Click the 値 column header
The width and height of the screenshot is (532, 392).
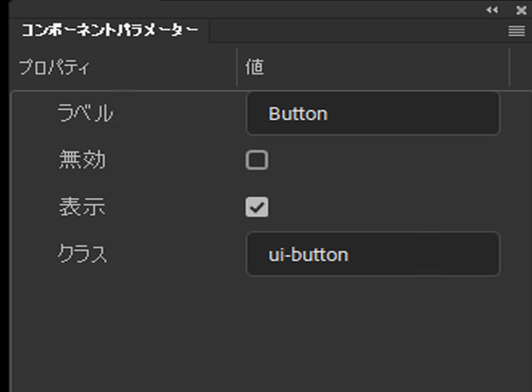click(x=255, y=66)
